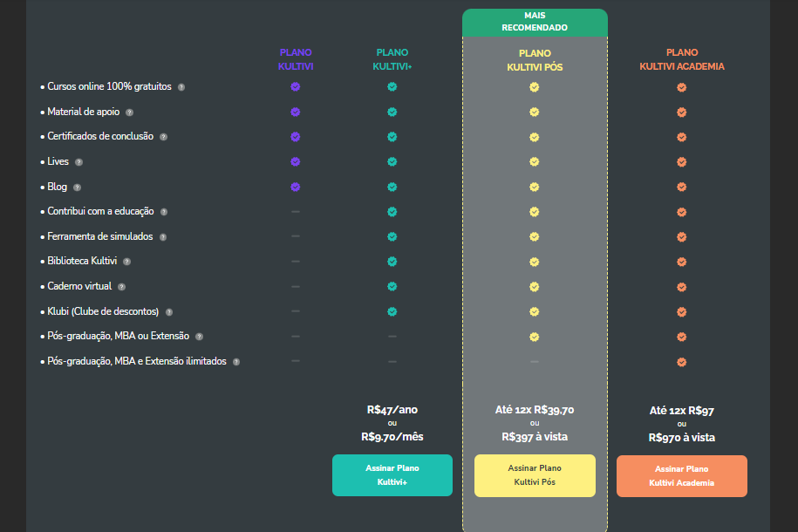The width and height of the screenshot is (798, 532).
Task: Select the Plano Kultivi column header
Action: pos(296,59)
